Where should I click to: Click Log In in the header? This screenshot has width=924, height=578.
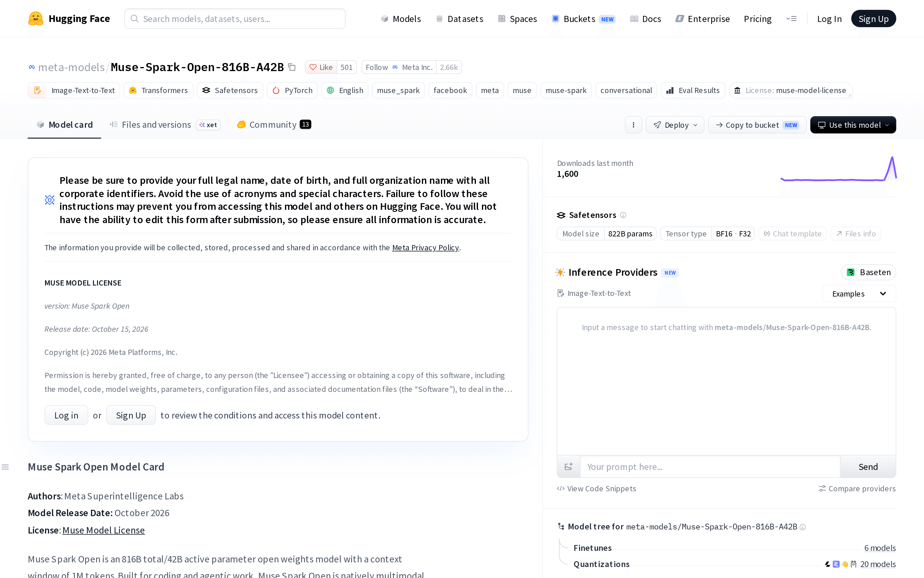click(x=829, y=19)
